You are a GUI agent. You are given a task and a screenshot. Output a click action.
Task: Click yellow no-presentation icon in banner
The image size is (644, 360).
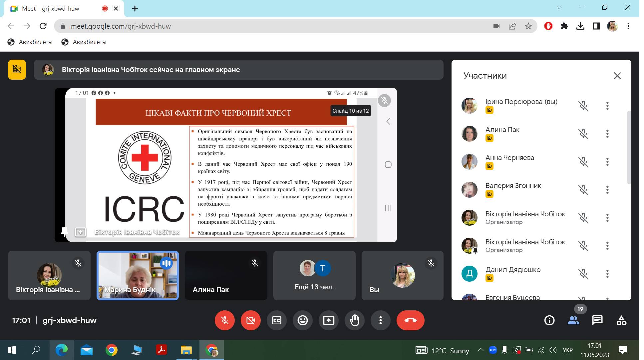click(x=17, y=70)
